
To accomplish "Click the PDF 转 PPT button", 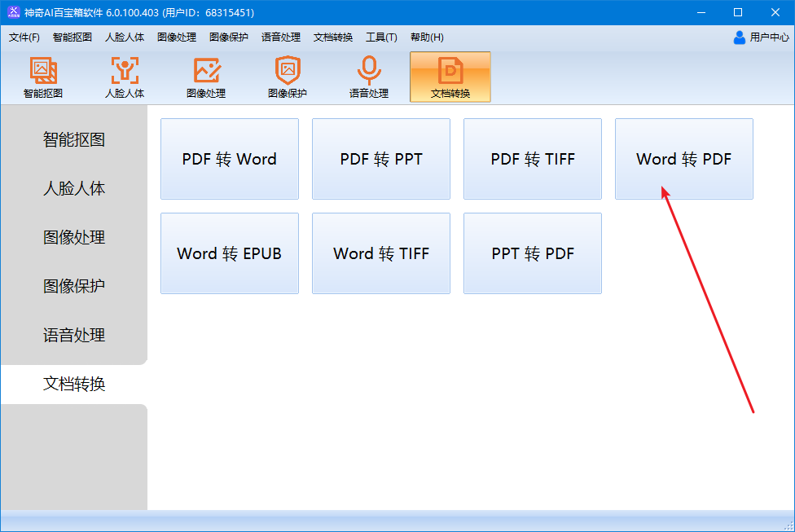I will (x=381, y=159).
